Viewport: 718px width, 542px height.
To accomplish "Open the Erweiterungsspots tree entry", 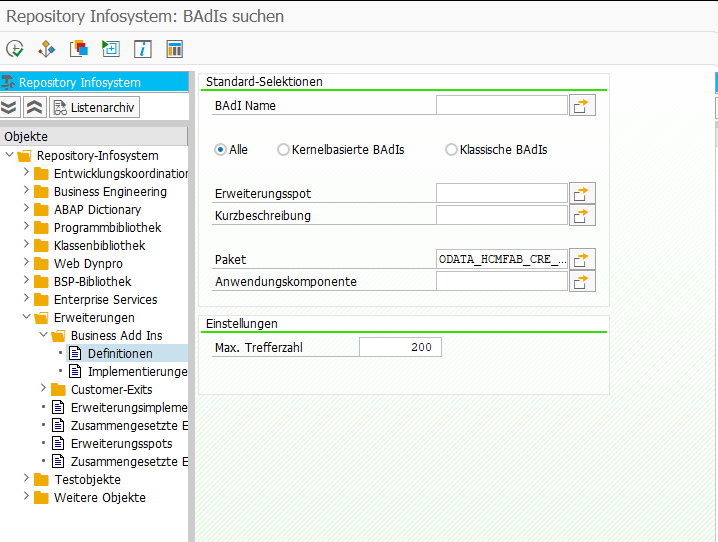I will pyautogui.click(x=121, y=443).
